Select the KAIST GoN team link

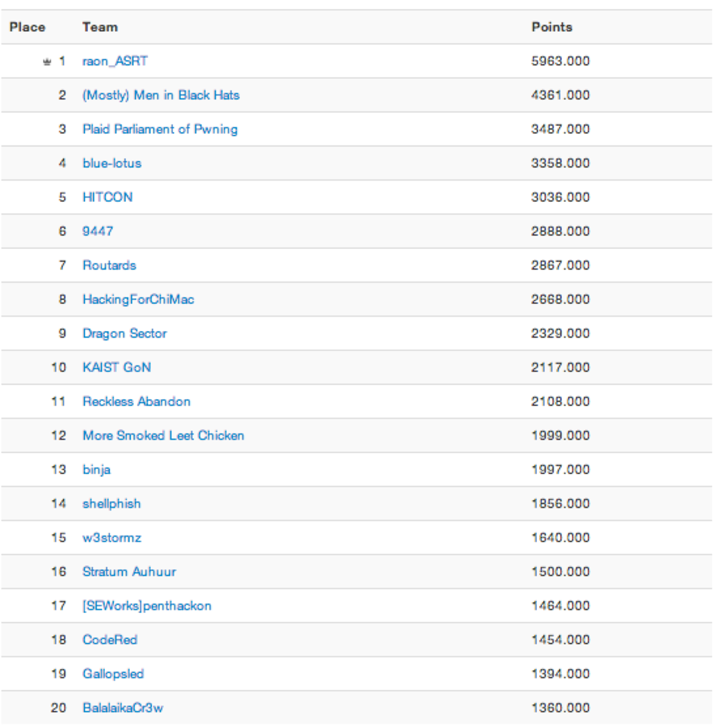point(116,367)
